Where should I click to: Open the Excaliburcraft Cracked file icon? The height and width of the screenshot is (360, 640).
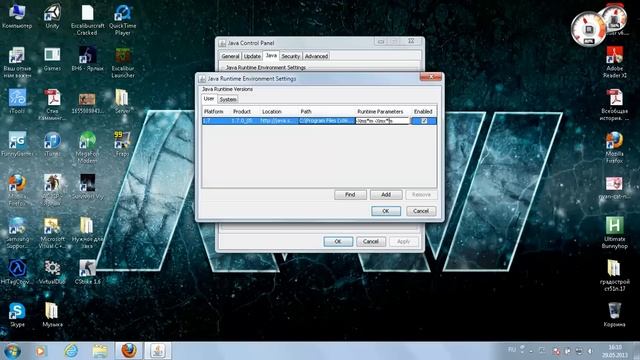87,20
